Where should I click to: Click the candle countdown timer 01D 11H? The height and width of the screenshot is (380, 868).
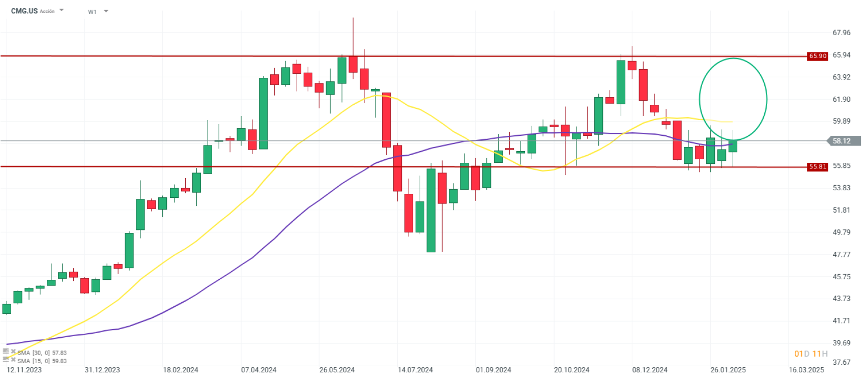click(811, 354)
